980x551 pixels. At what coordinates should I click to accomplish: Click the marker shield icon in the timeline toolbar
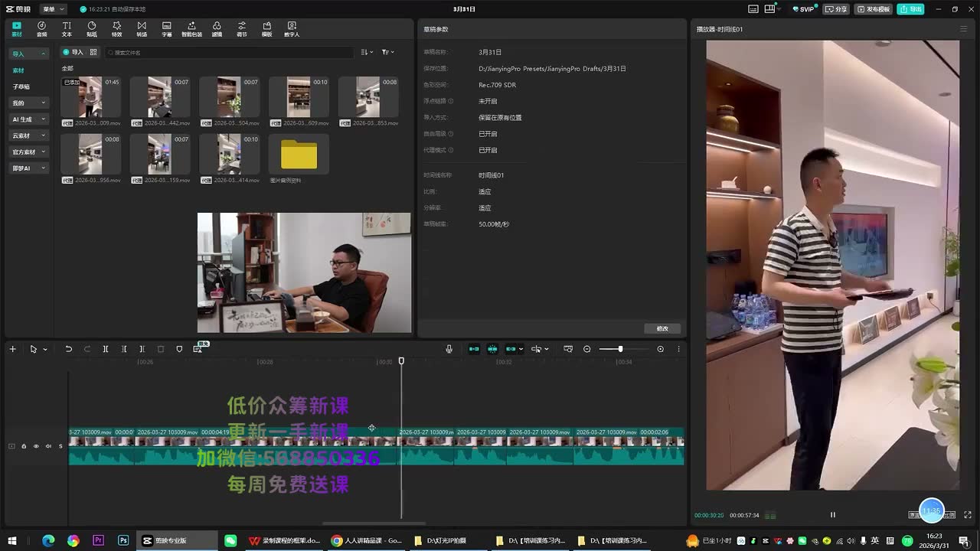(179, 349)
